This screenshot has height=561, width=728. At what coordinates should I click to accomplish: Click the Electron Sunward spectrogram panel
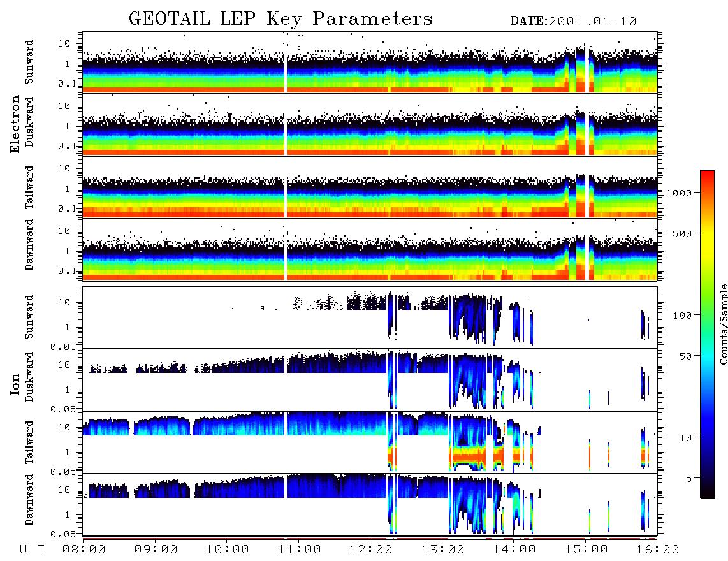(x=370, y=62)
